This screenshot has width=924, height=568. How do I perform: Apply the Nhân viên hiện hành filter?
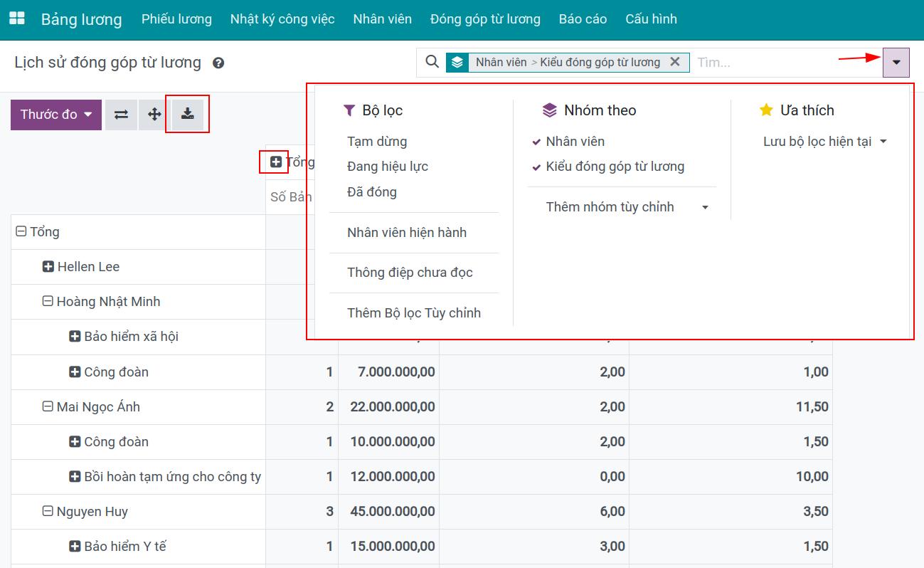click(407, 233)
